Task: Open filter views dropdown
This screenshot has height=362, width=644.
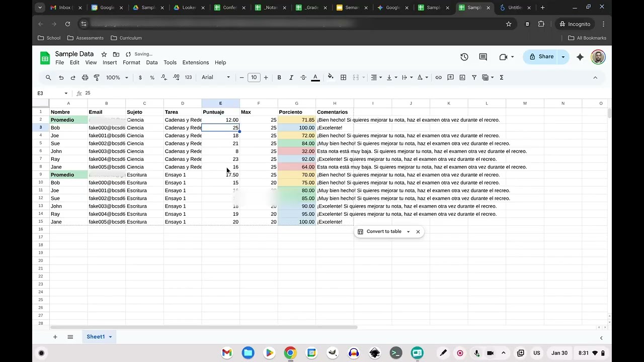Action: [488, 77]
